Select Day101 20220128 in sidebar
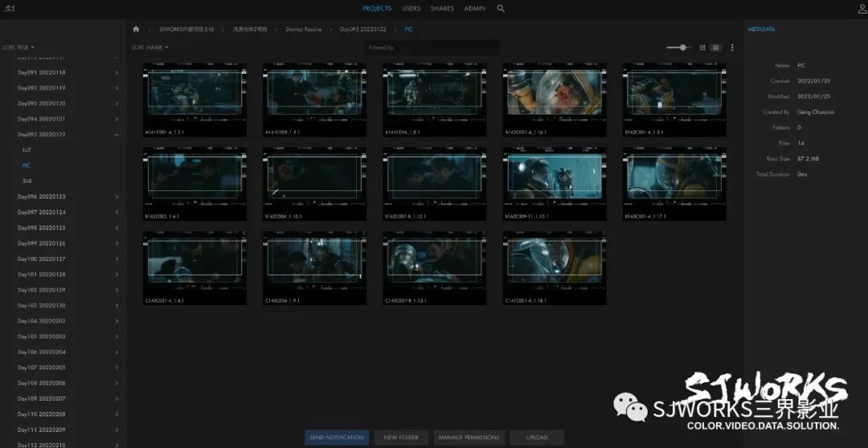The width and height of the screenshot is (868, 448). [41, 275]
